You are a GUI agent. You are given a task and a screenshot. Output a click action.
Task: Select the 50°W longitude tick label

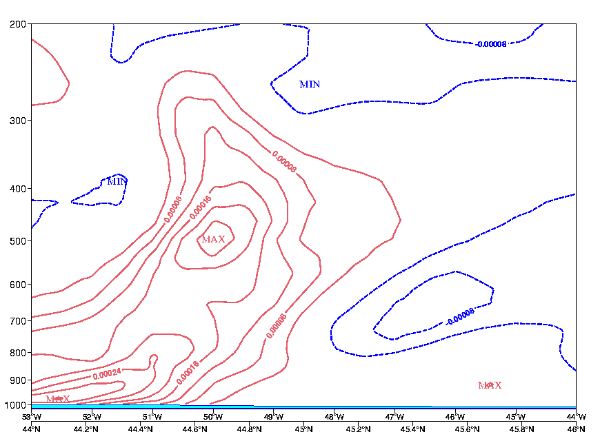coord(212,417)
